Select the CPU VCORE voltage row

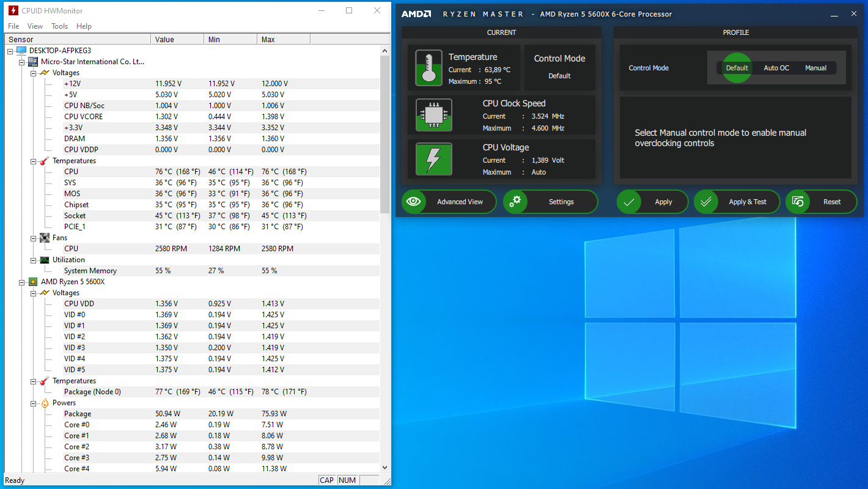click(x=192, y=117)
